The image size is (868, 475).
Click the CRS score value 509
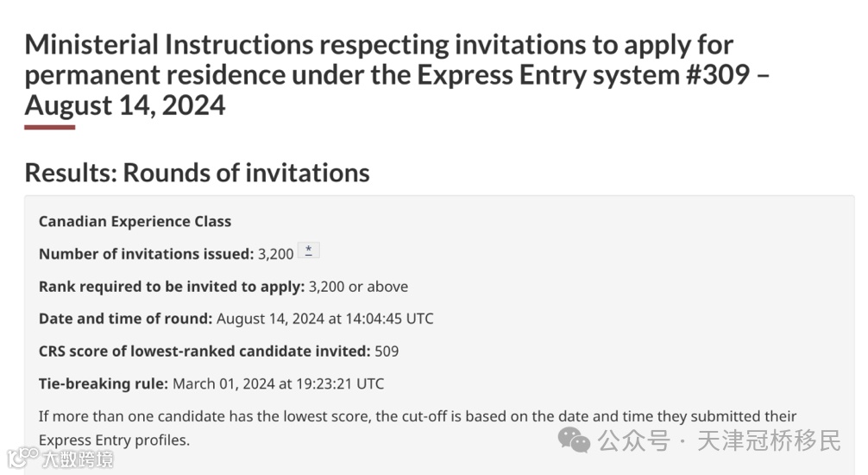(387, 351)
